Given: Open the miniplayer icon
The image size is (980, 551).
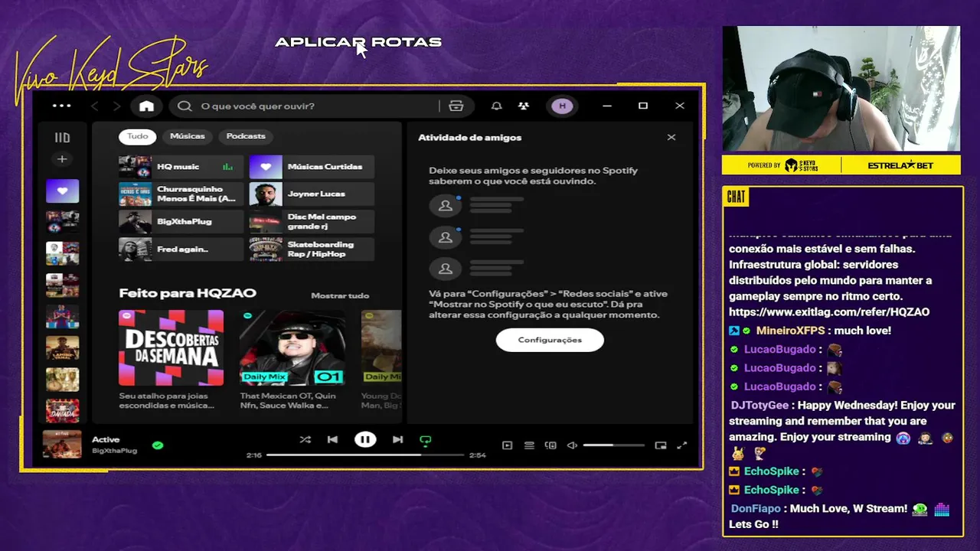Looking at the screenshot, I should coord(661,445).
